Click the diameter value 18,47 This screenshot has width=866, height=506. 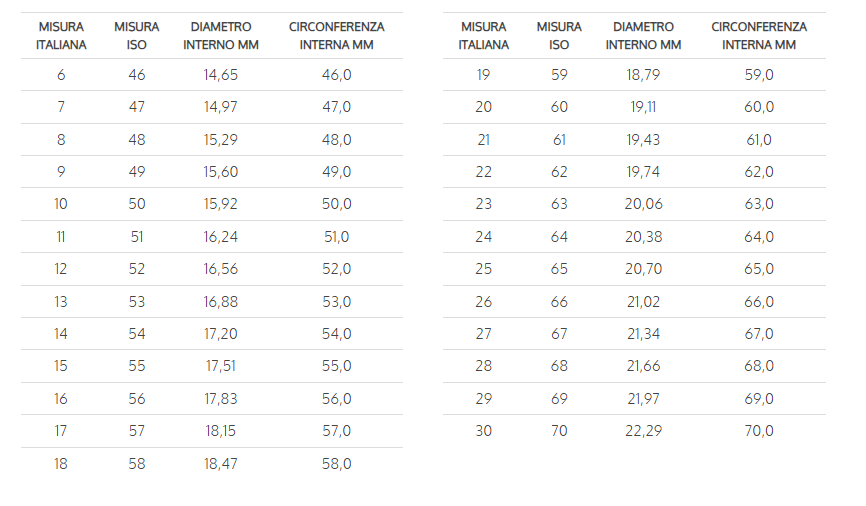(x=221, y=464)
